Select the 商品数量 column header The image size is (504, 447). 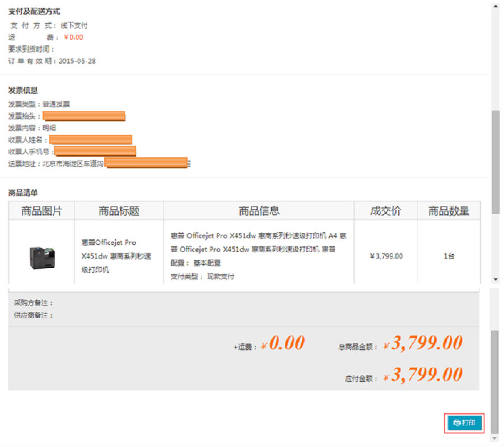(449, 211)
